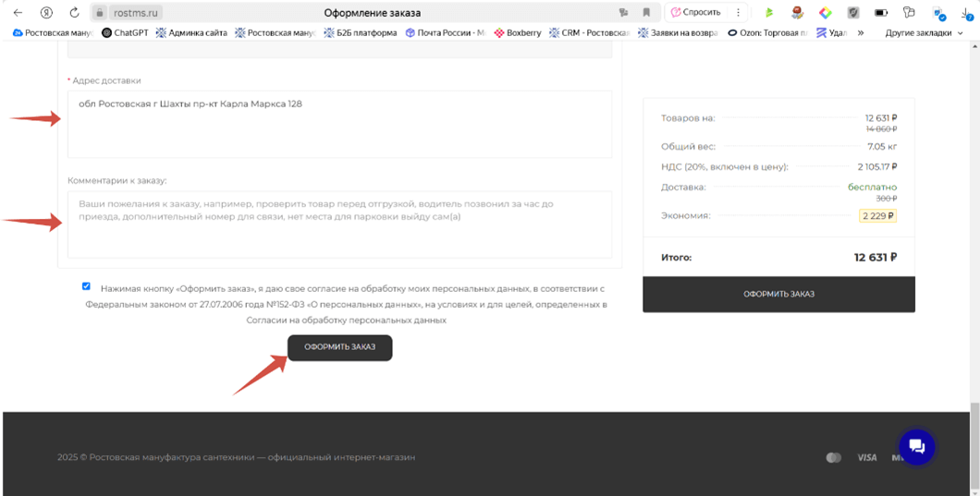
Task: Show more hidden bookmarks chevron
Action: 861,32
